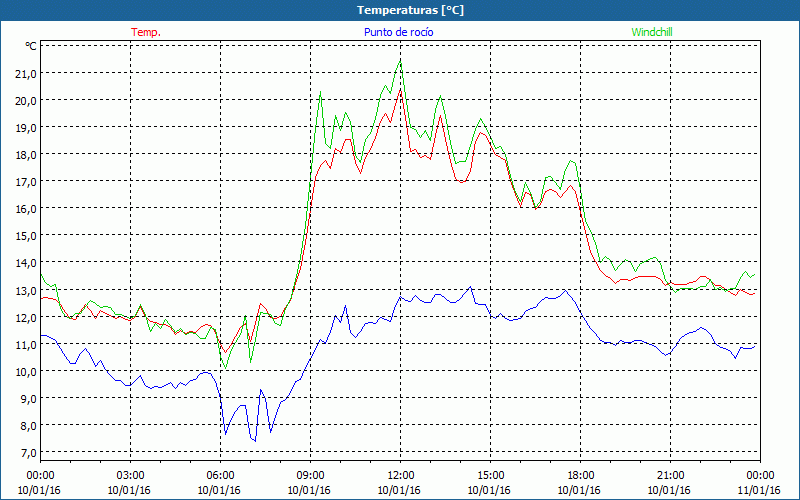Click the 7,0 y-axis value
The width and height of the screenshot is (800, 500).
[x=29, y=453]
